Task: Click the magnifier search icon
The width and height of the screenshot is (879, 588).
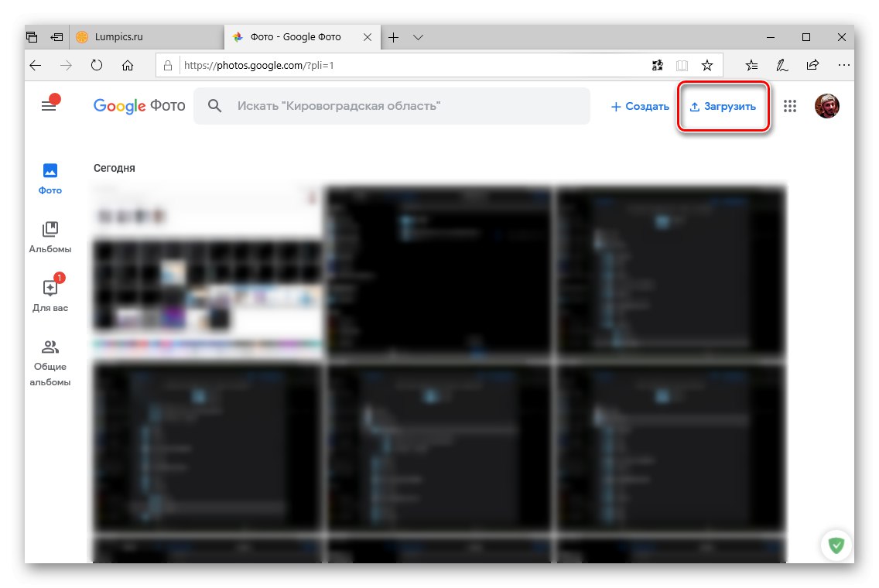Action: (214, 105)
